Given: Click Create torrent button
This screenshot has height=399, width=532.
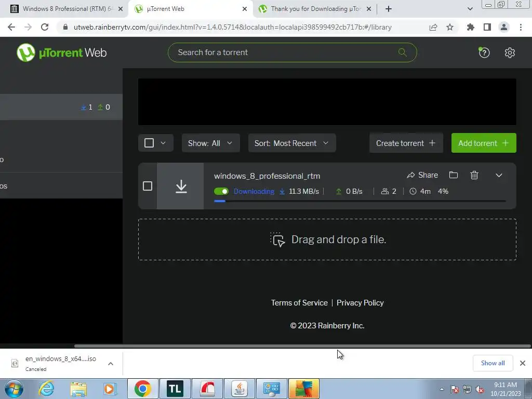Looking at the screenshot, I should pos(406,143).
